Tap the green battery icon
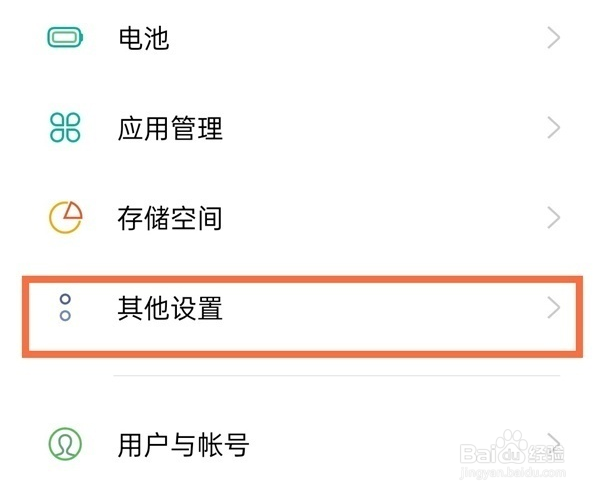Screen dimensions: 600x494 pyautogui.click(x=65, y=39)
